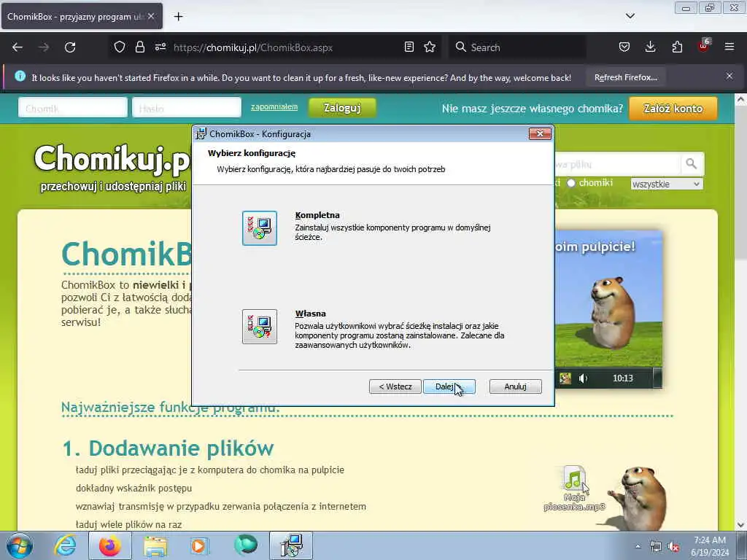Open a new tab with plus button
This screenshot has width=747, height=560.
point(178,17)
